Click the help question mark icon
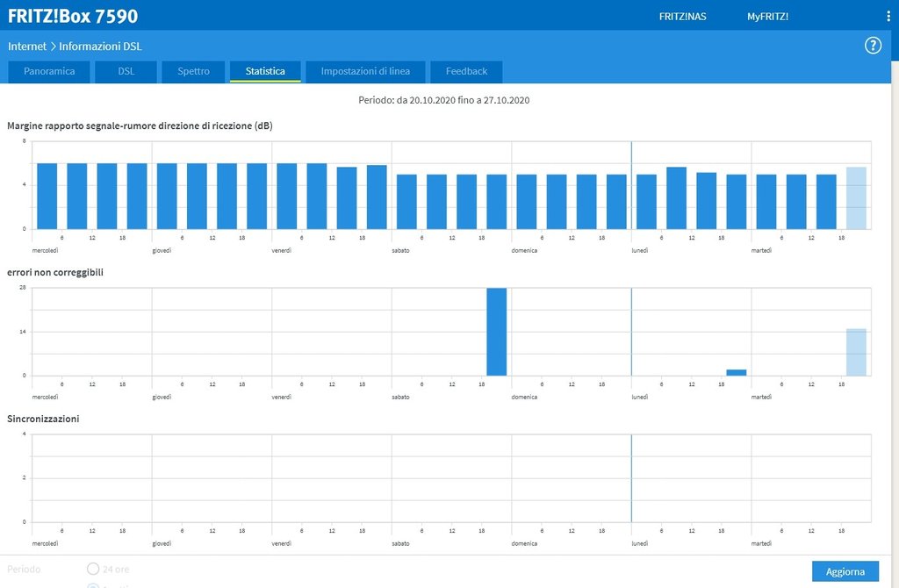The height and width of the screenshot is (588, 899). (x=873, y=46)
